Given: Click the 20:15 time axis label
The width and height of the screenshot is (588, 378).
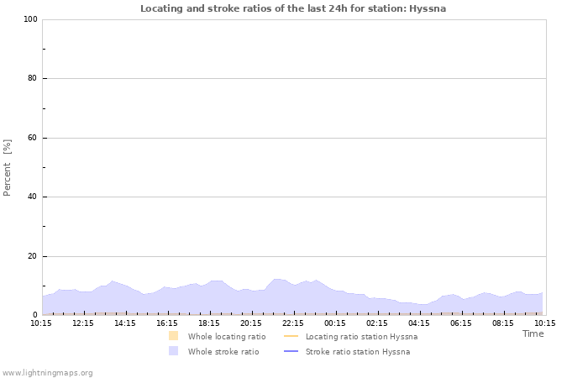Looking at the screenshot, I should 251,323.
